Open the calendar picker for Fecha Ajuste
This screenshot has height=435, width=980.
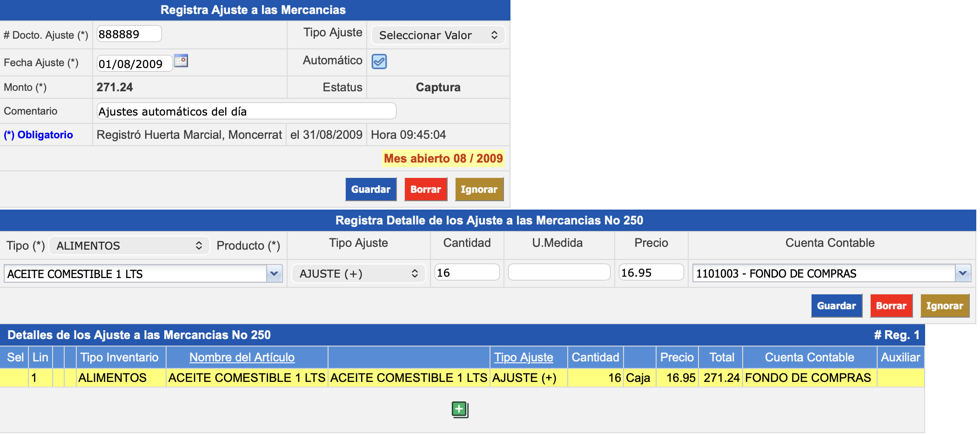tap(181, 61)
